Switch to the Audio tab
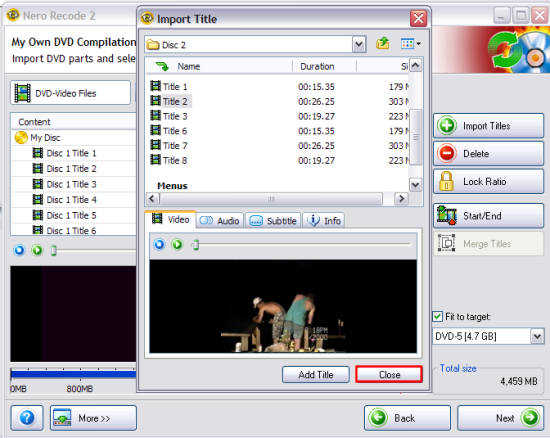Image resolution: width=550 pixels, height=438 pixels. pyautogui.click(x=220, y=221)
